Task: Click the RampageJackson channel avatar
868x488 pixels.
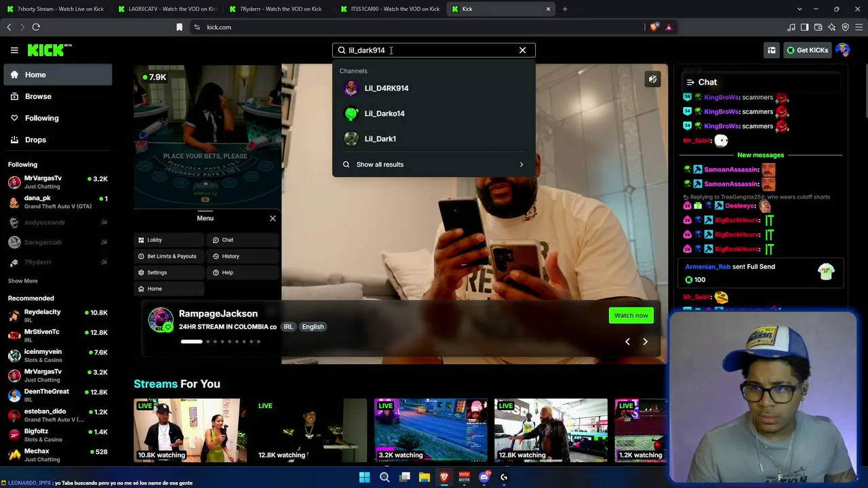Action: coord(161,320)
